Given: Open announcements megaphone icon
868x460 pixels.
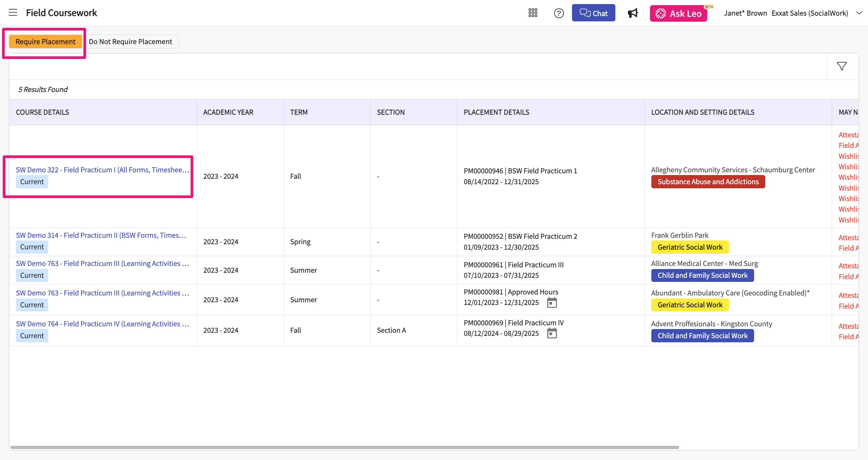Looking at the screenshot, I should point(632,13).
